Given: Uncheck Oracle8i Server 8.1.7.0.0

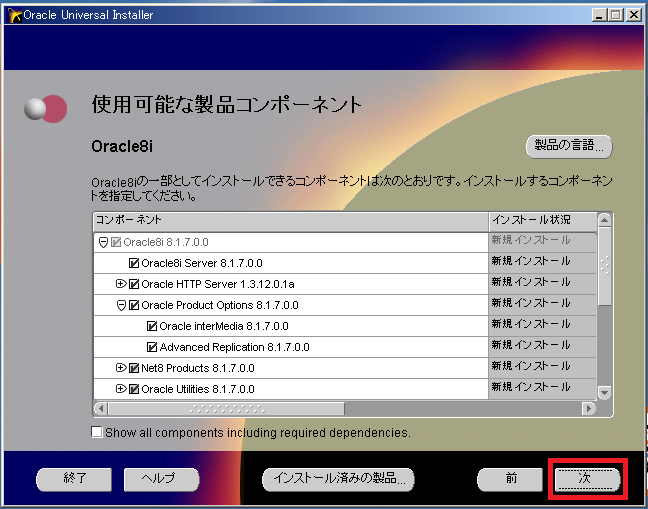Looking at the screenshot, I should click(x=134, y=263).
